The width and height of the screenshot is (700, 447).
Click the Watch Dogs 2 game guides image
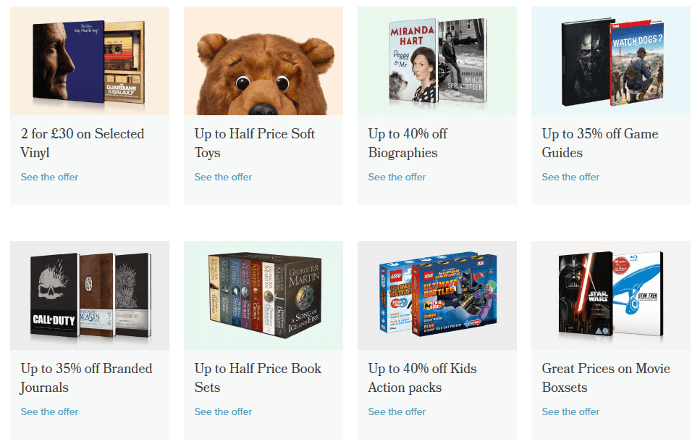pyautogui.click(x=611, y=61)
